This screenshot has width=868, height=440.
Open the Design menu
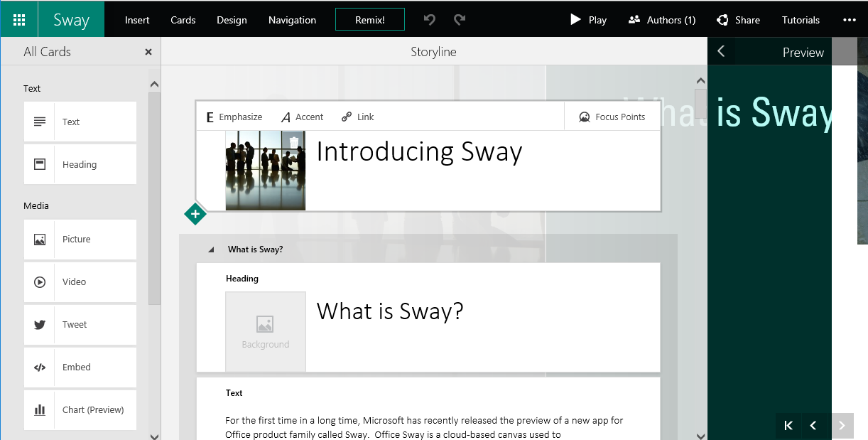click(x=232, y=20)
